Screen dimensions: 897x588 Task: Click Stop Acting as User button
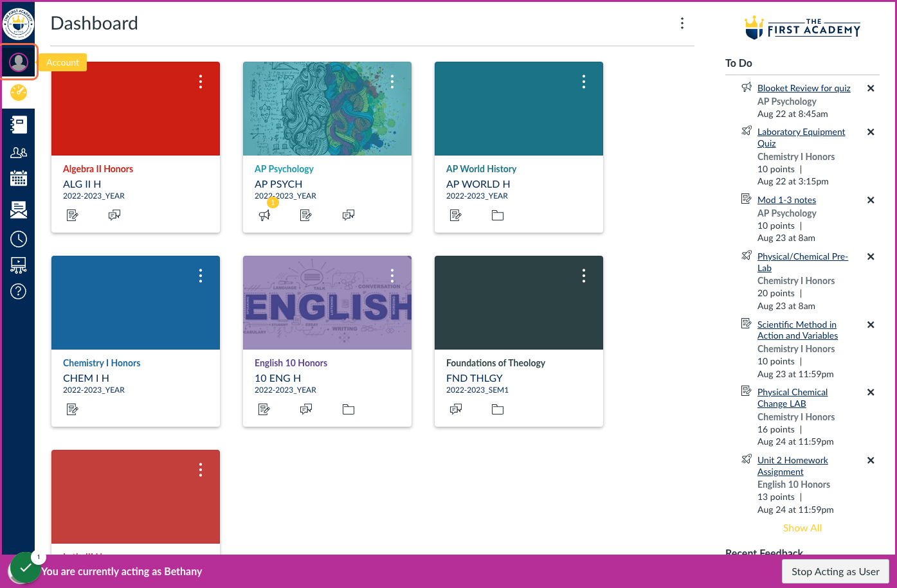[x=835, y=571]
